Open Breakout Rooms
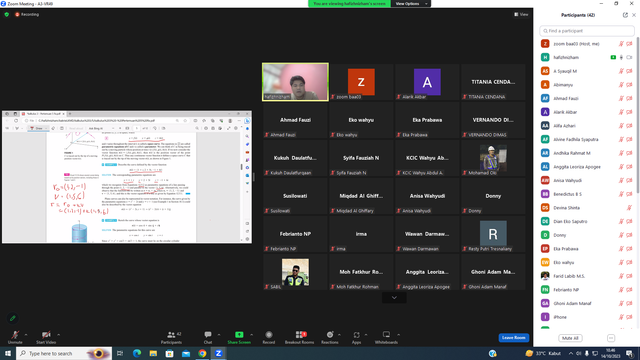The height and width of the screenshot is (360, 640). point(300,337)
